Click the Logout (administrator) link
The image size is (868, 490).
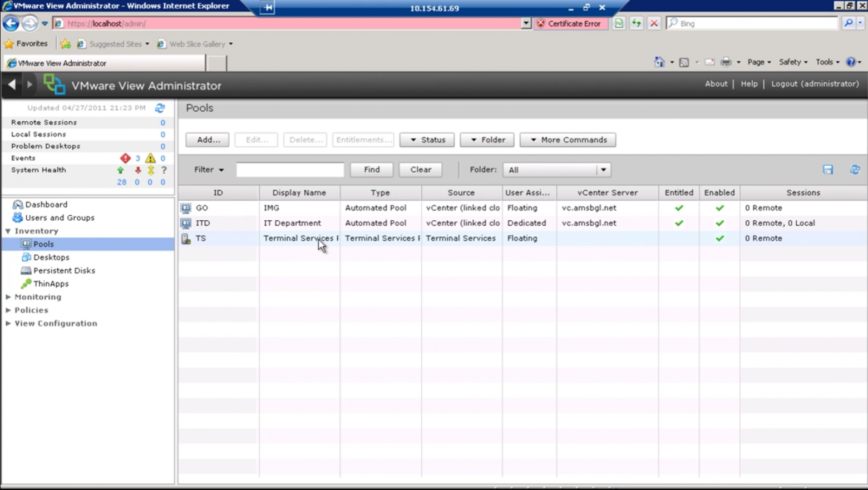(815, 84)
